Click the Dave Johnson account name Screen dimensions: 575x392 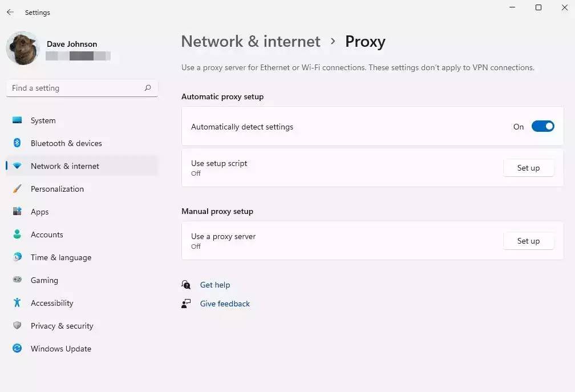[72, 44]
